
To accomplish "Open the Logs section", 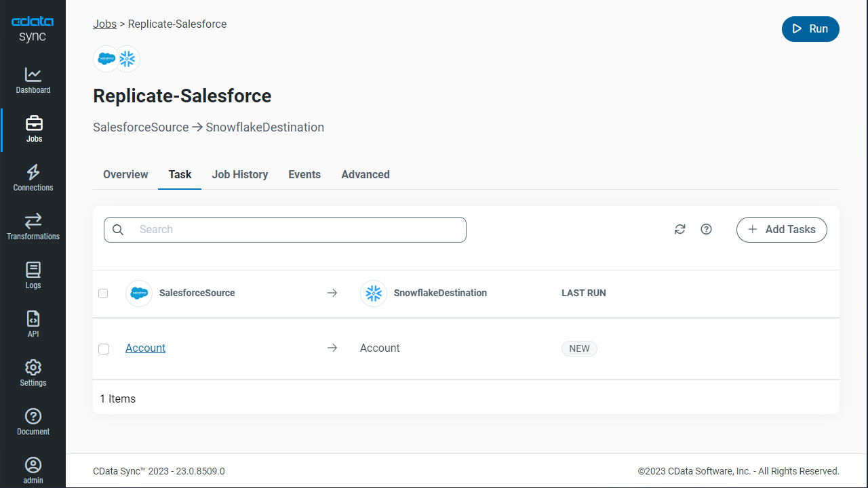I will point(33,276).
